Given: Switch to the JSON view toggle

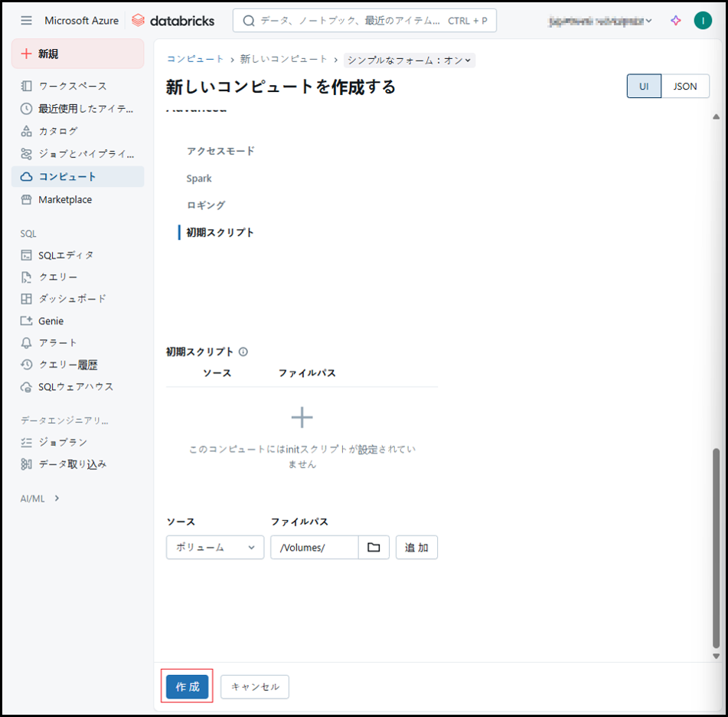Looking at the screenshot, I should [684, 87].
